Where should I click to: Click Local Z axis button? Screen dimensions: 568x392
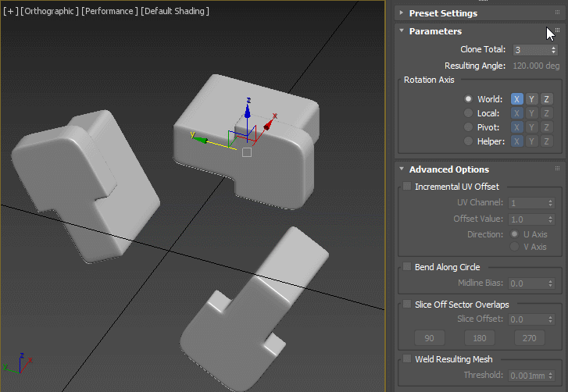pos(547,113)
